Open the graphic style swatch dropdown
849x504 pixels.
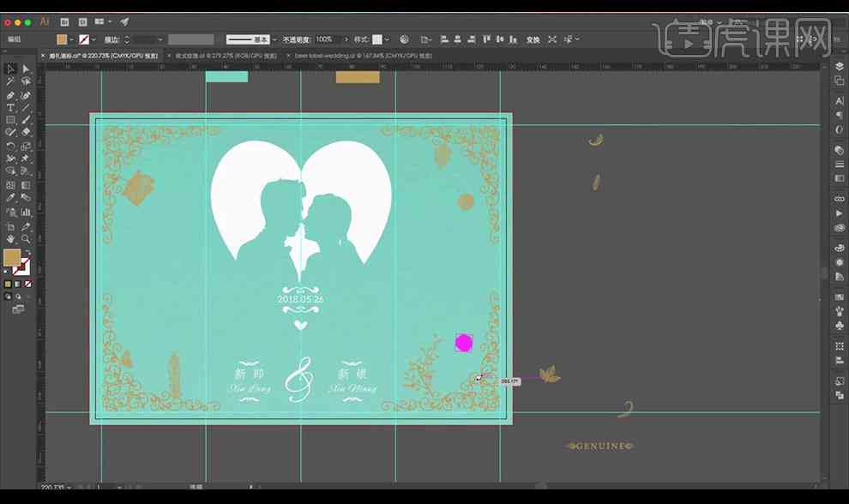pyautogui.click(x=387, y=39)
